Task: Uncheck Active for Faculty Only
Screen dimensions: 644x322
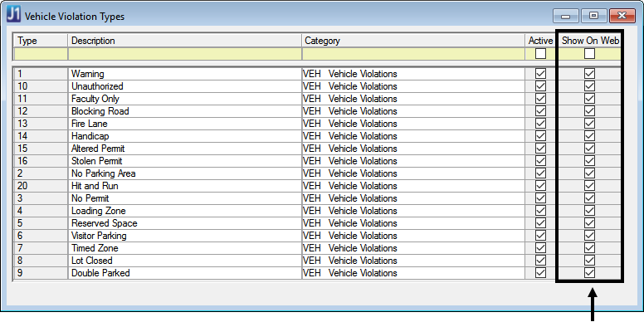Action: (540, 99)
